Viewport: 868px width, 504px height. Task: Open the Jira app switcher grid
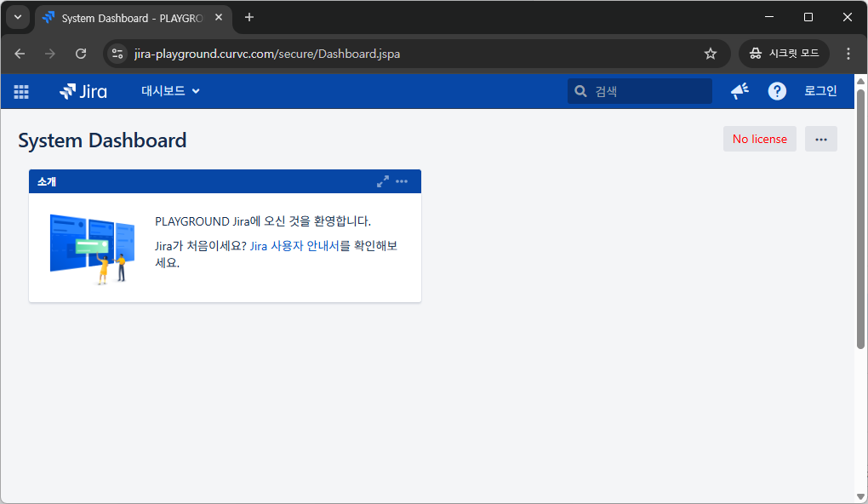click(x=21, y=91)
